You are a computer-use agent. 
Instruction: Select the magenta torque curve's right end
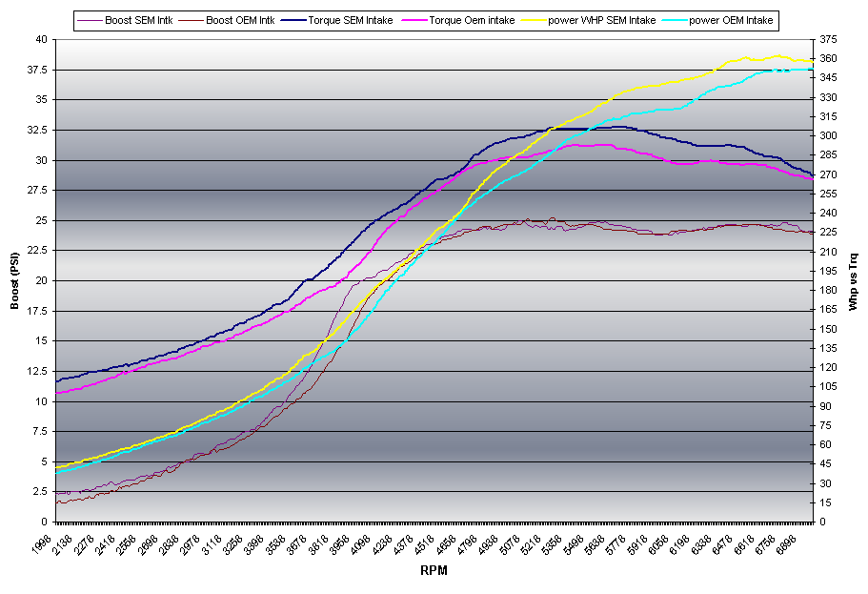coord(810,179)
